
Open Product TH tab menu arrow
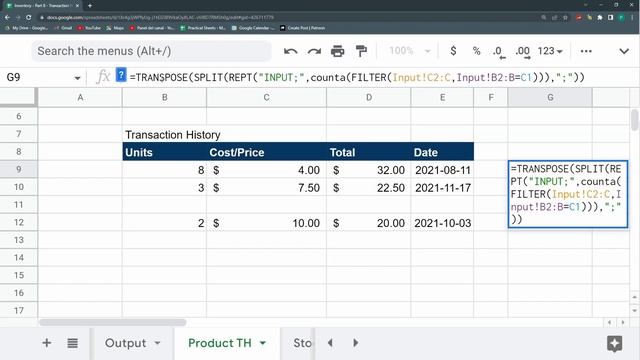tap(263, 343)
